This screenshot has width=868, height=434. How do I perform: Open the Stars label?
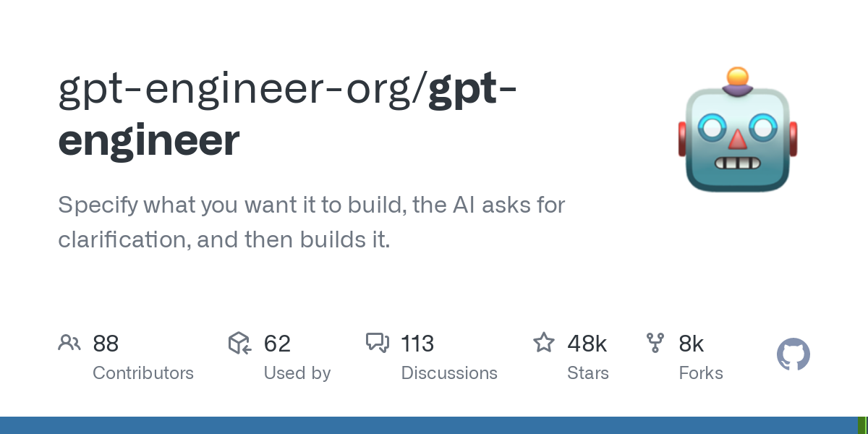pos(588,373)
